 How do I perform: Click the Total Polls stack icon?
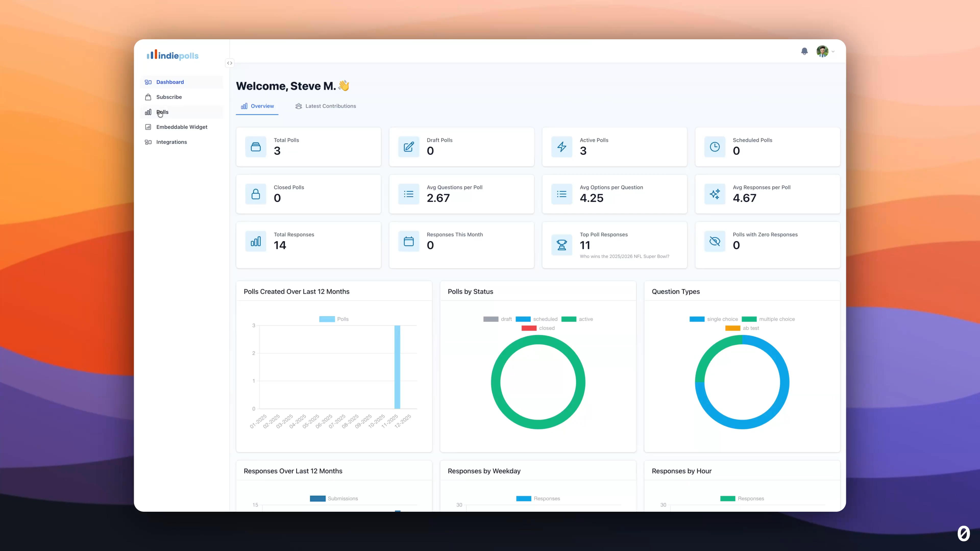pos(256,147)
